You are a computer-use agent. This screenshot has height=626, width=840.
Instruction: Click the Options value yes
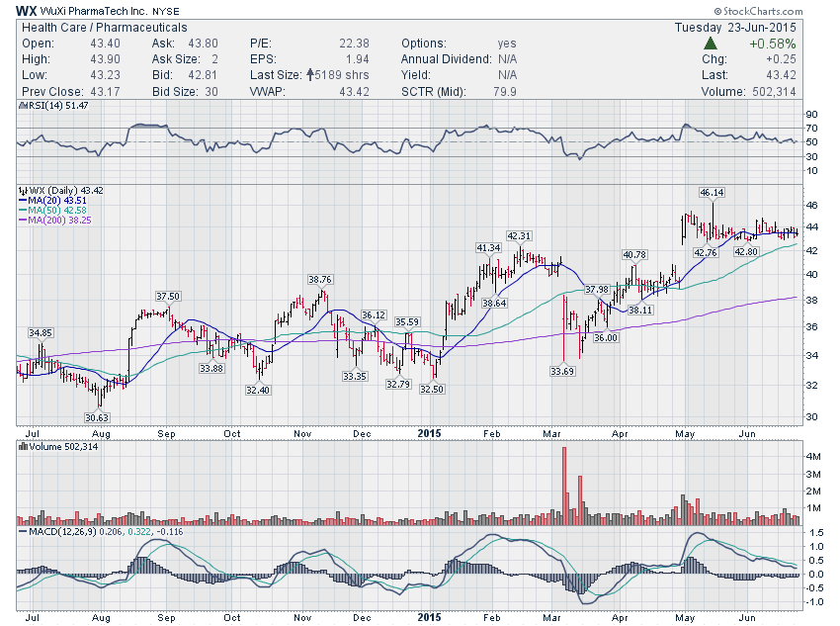click(x=507, y=44)
